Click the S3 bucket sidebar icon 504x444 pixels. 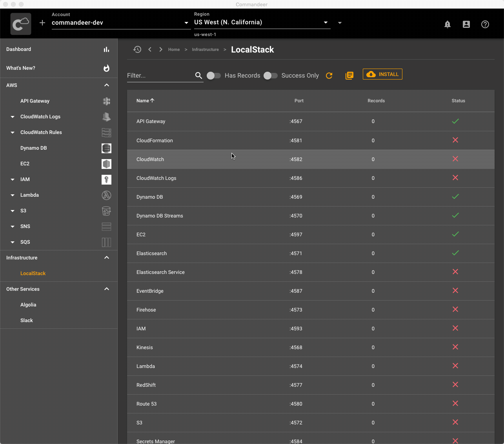point(106,211)
